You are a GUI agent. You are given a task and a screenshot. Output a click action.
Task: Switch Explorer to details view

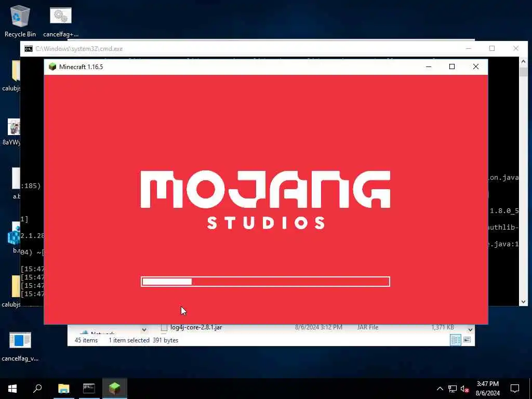455,340
